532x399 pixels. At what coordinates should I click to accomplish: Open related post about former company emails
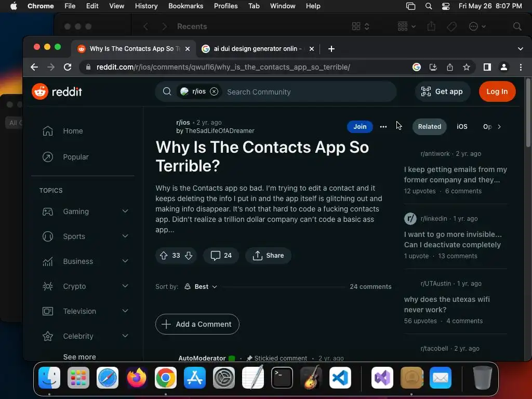click(455, 175)
